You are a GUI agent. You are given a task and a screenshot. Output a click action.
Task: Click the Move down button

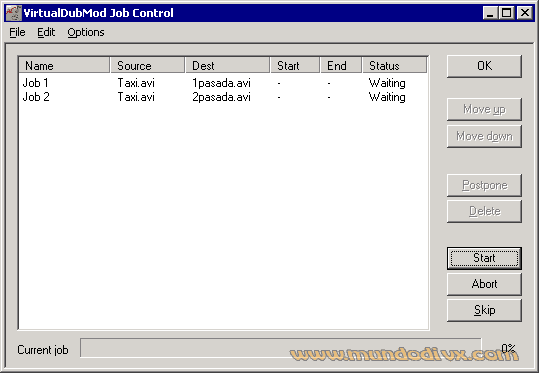point(484,136)
